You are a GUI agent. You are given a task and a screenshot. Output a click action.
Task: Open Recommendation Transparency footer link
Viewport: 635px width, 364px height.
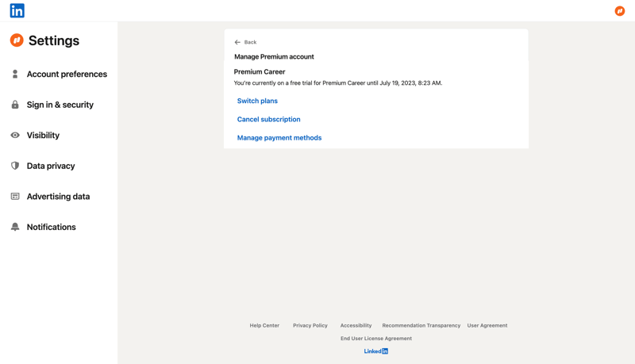click(x=421, y=325)
